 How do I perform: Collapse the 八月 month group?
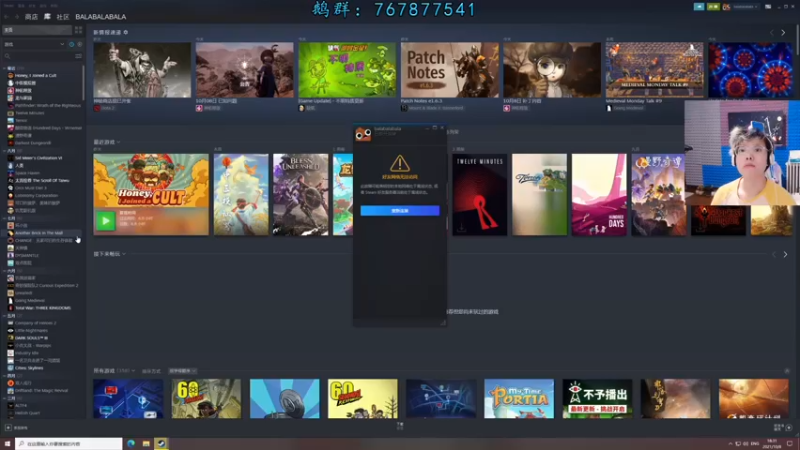[5, 151]
